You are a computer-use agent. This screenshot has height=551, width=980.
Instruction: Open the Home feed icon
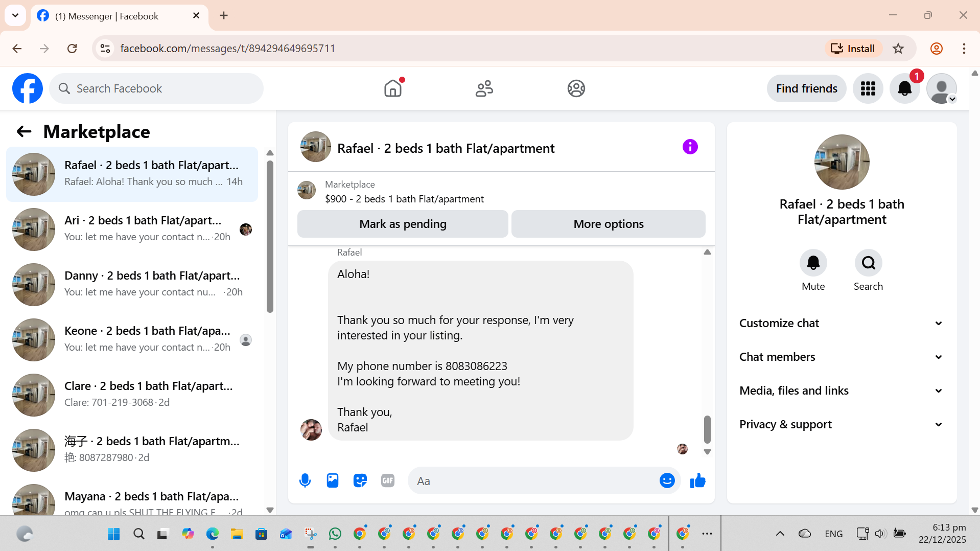point(393,88)
